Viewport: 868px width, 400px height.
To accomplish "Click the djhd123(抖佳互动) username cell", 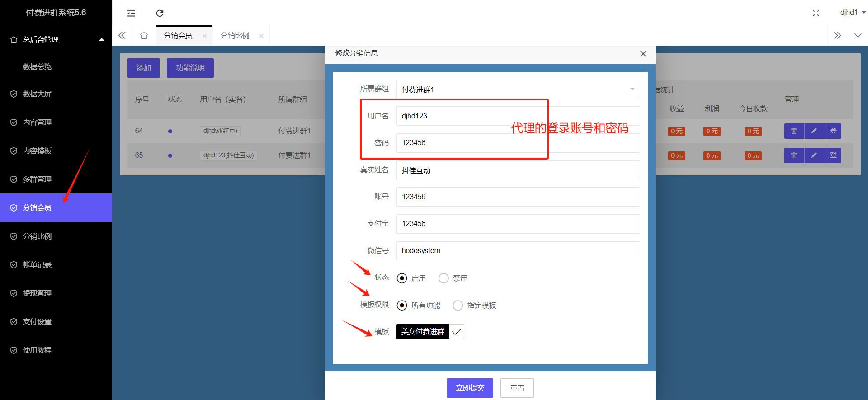I will (x=228, y=155).
